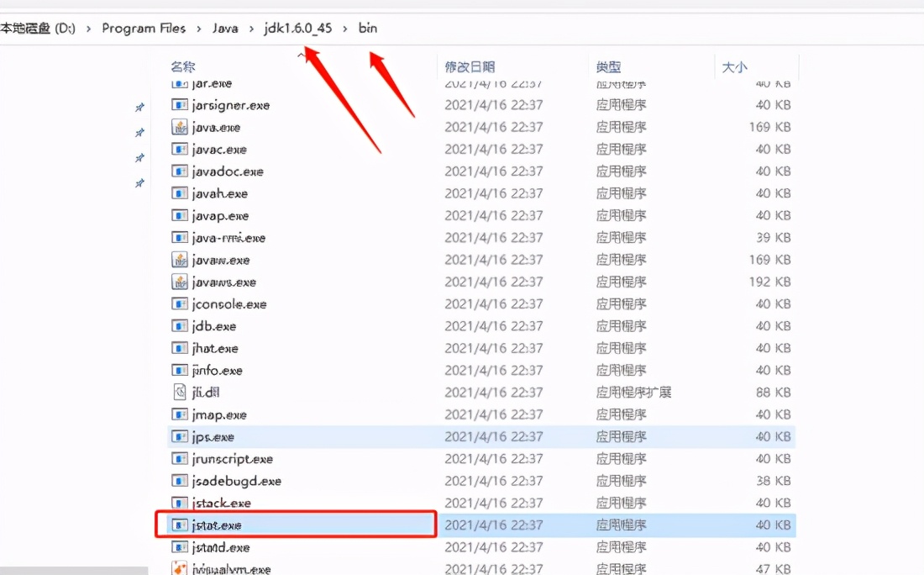Navigate to Program Files breadcrumb
Viewport: 924px width, 575px height.
coord(144,29)
